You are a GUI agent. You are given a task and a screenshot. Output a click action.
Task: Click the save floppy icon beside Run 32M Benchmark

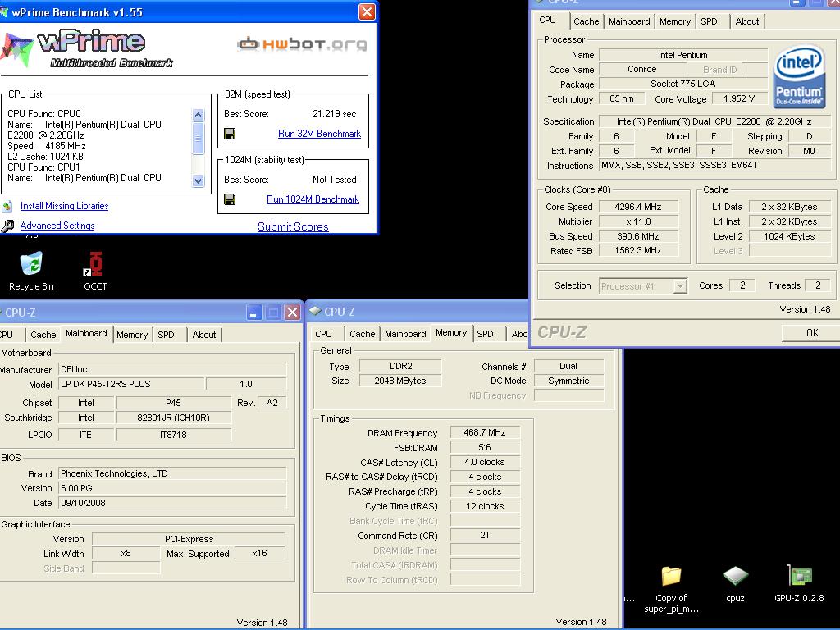pyautogui.click(x=230, y=134)
